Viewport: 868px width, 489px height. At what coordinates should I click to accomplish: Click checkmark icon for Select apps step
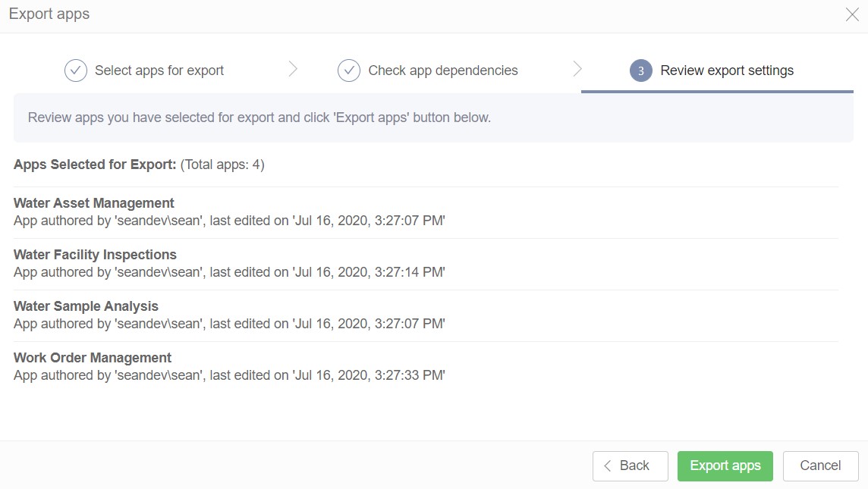tap(76, 71)
